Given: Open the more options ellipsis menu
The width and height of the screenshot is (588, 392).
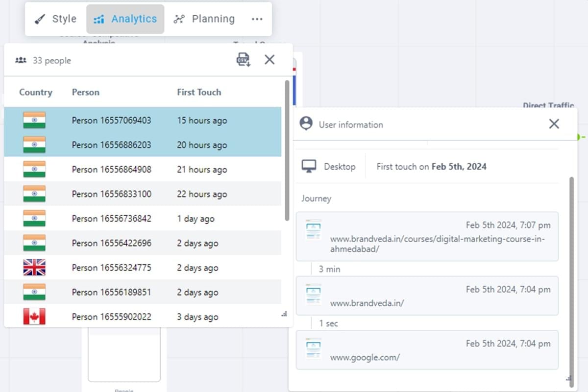Looking at the screenshot, I should tap(257, 19).
